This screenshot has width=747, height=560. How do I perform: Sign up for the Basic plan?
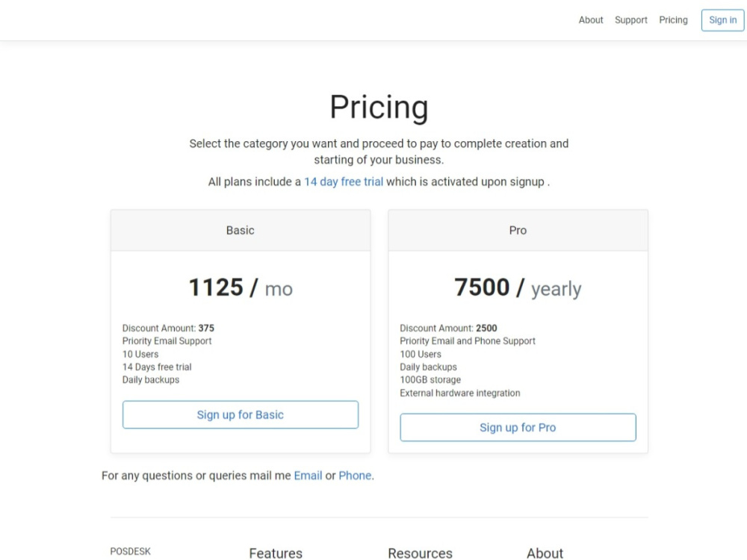pyautogui.click(x=241, y=414)
